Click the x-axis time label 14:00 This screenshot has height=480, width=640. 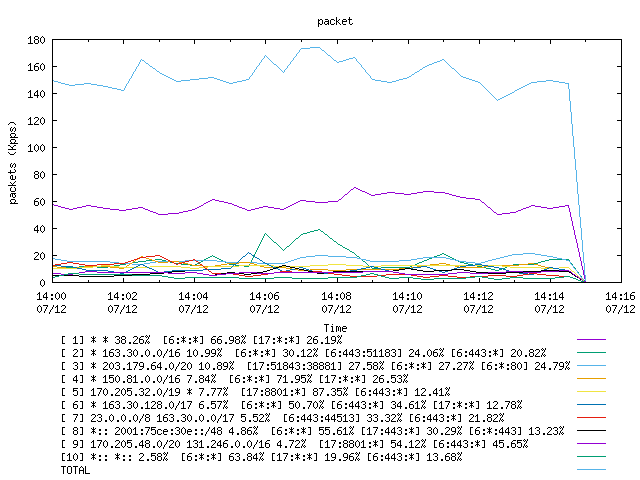tap(51, 296)
